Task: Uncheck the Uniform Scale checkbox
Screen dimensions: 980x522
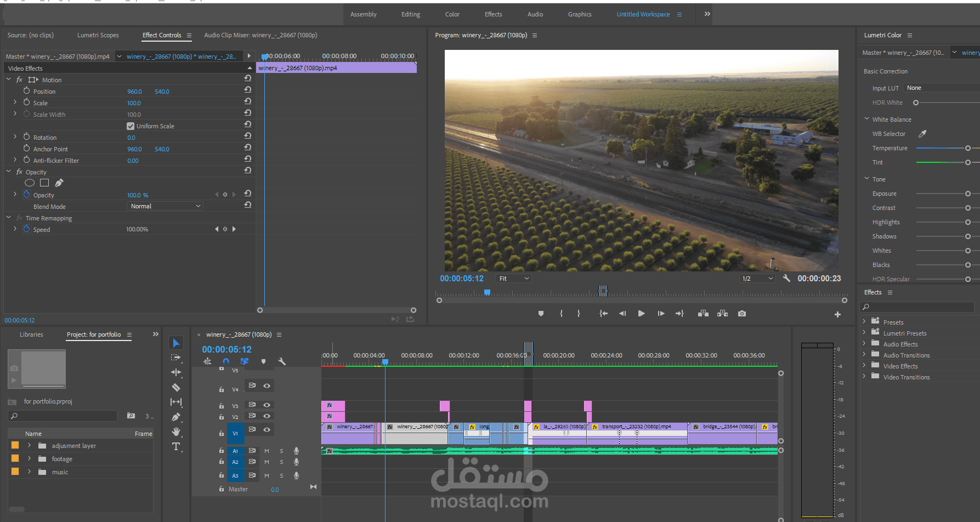Action: click(x=131, y=126)
